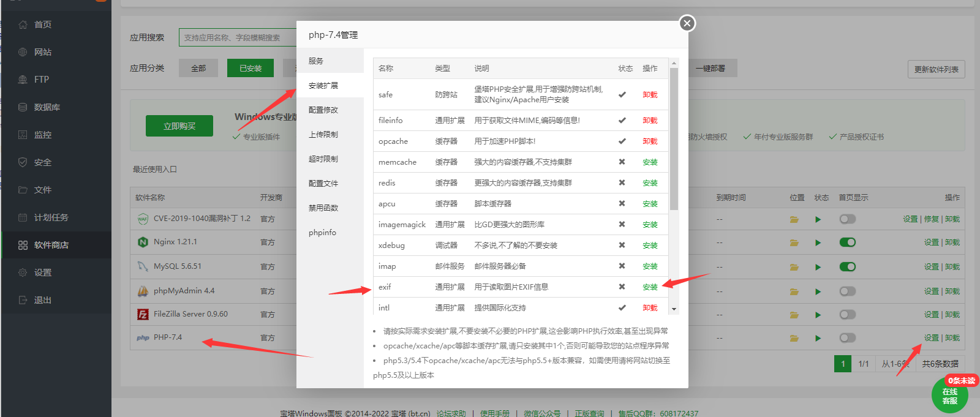Turn off homepage display toggle for MySQL

pyautogui.click(x=848, y=267)
